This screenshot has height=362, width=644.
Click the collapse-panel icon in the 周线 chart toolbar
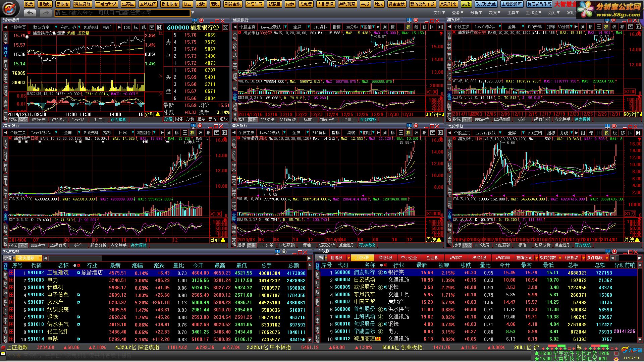click(432, 133)
